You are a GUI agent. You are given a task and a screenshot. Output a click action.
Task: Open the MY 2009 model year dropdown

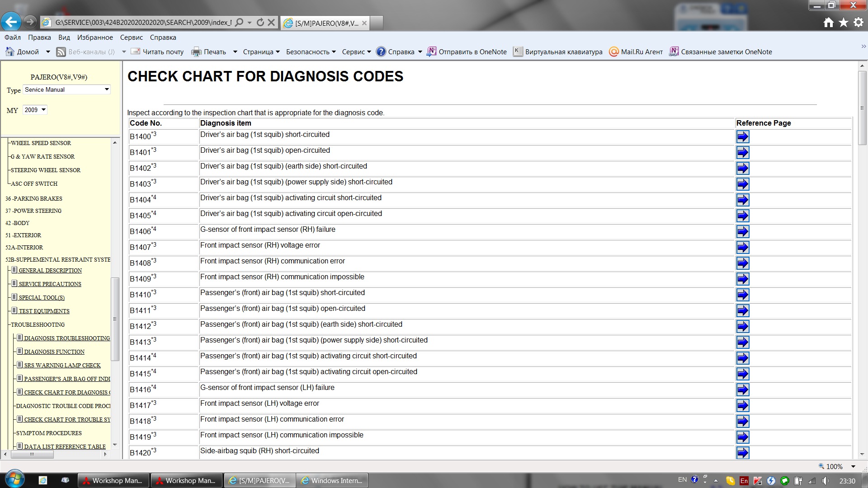click(35, 110)
